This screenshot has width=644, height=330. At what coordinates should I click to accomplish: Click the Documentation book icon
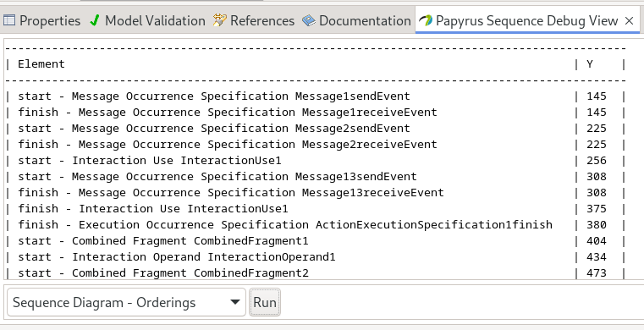click(x=309, y=20)
